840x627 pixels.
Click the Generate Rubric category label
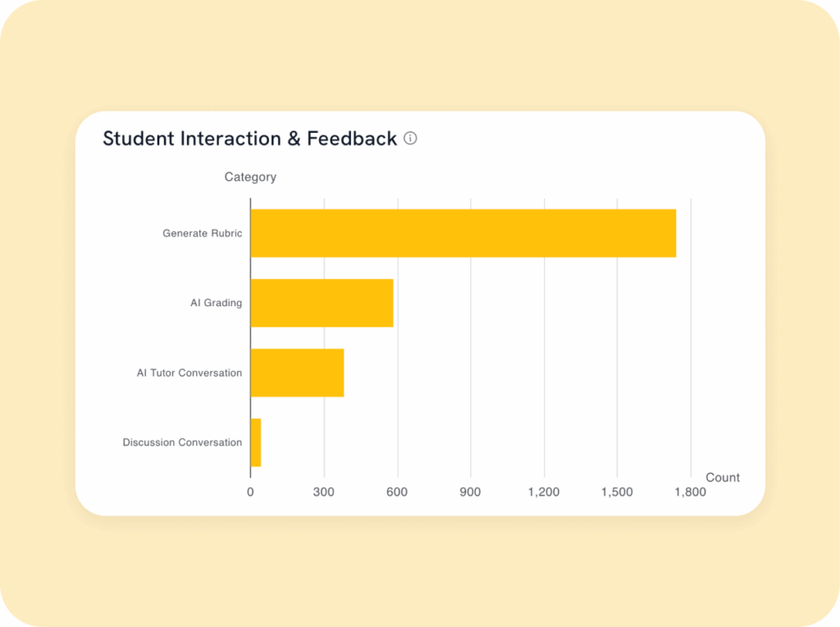click(x=202, y=233)
